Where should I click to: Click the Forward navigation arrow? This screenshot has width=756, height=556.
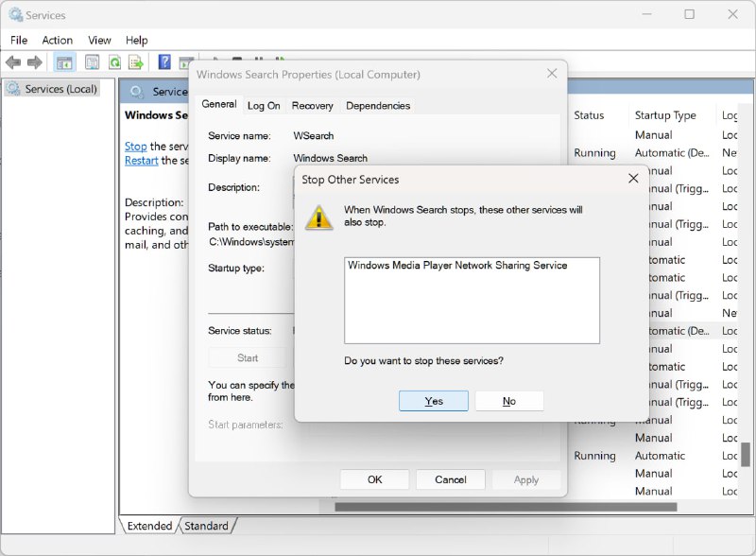click(34, 61)
